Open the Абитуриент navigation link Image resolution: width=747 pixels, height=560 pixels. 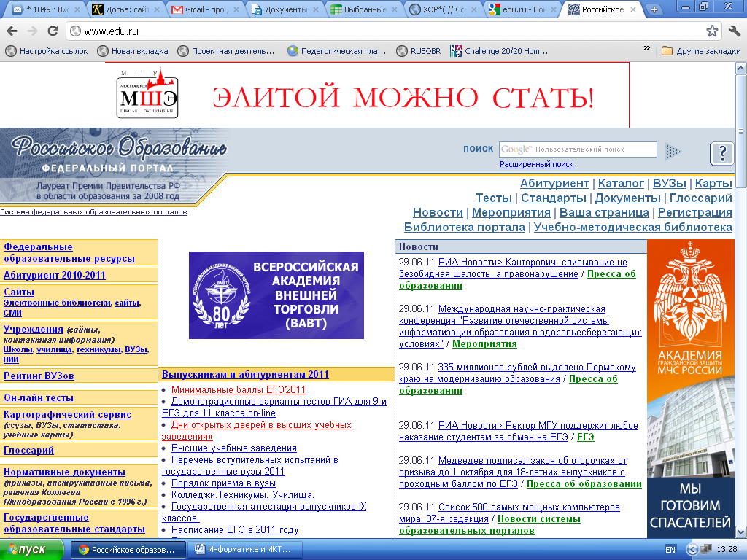point(554,183)
